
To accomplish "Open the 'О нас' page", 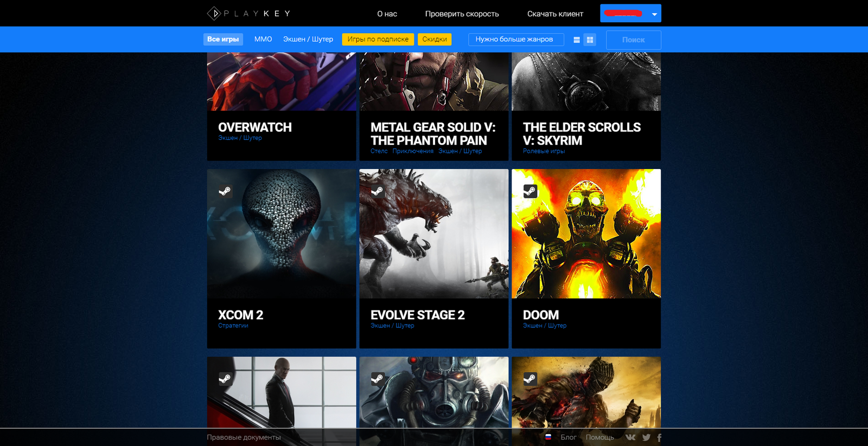I will 387,14.
